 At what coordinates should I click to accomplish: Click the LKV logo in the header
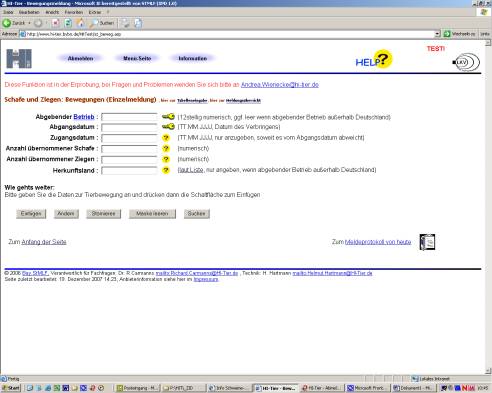tap(466, 62)
